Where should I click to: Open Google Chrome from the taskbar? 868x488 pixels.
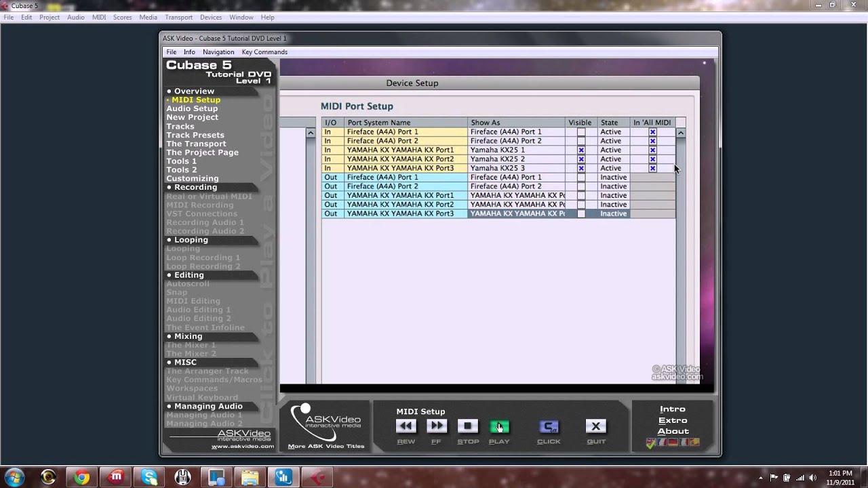(x=82, y=478)
